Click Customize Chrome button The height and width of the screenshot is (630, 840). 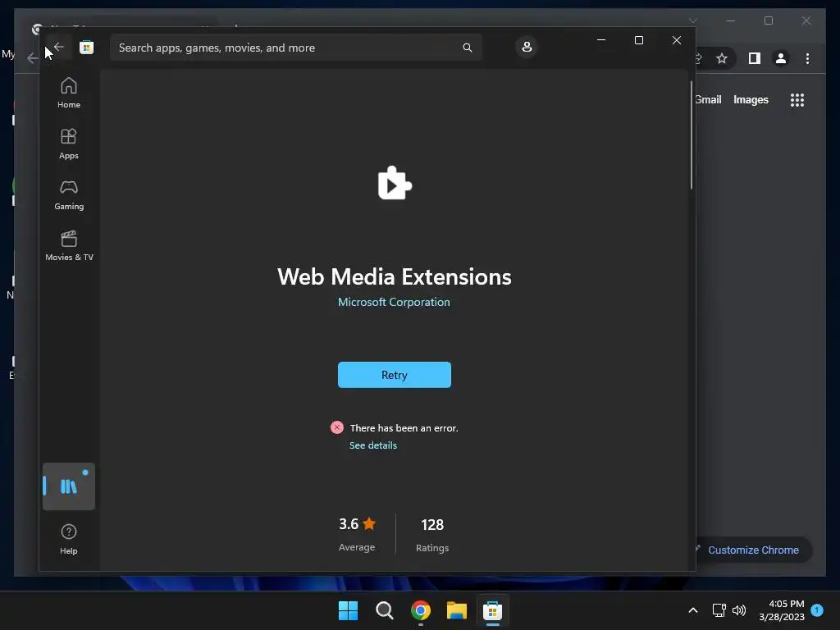tap(753, 550)
